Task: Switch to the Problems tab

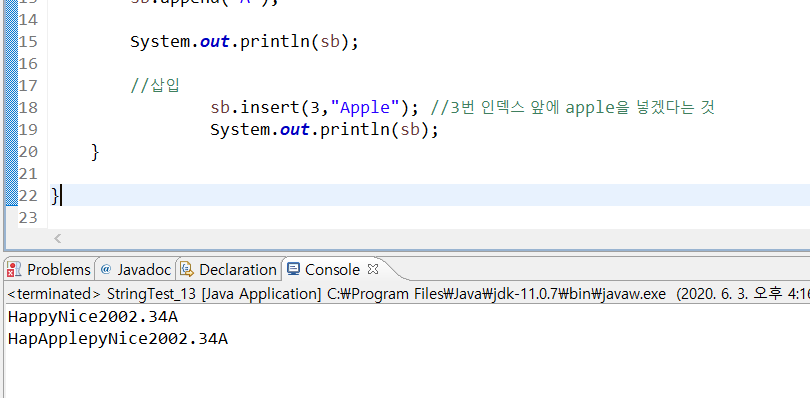Action: tap(49, 269)
